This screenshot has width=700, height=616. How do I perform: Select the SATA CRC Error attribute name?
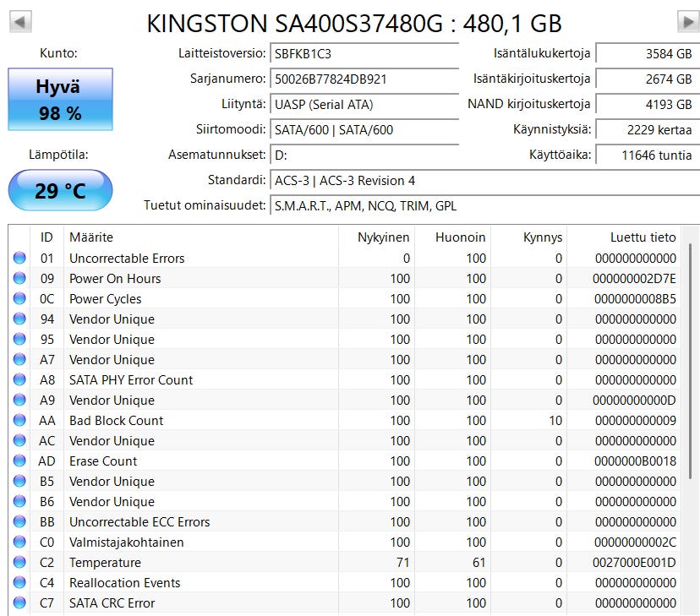[112, 603]
